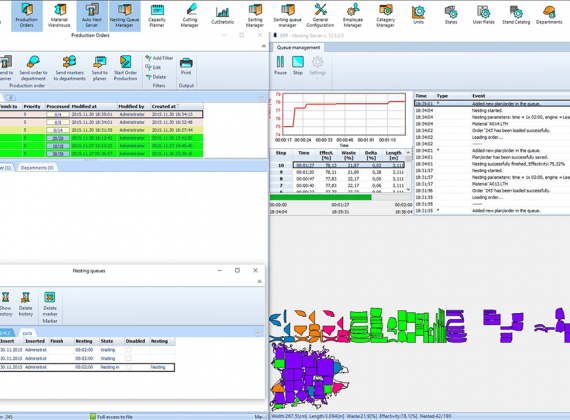Click the nesting progress bar
This screenshot has height=420, width=570.
click(341, 197)
